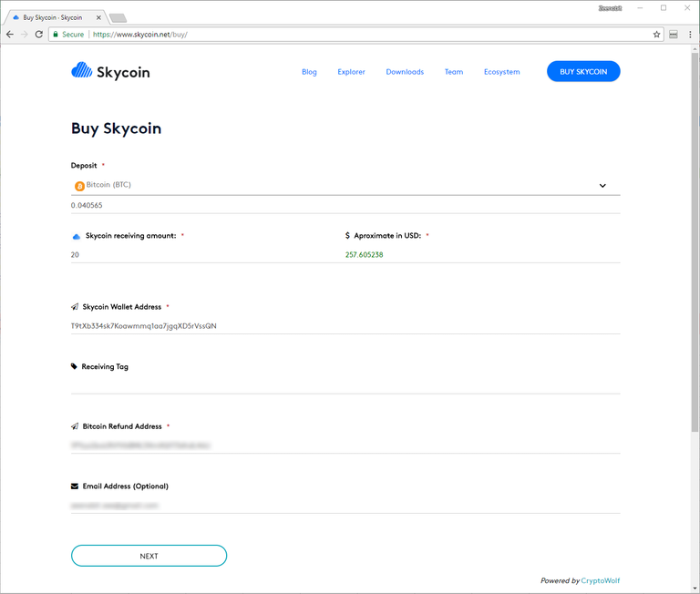Click the Skycoin receiving amount label

click(x=131, y=236)
